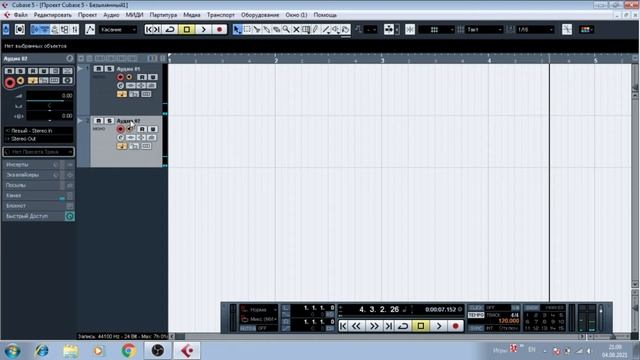Viewport: 640px width, 360px height.
Task: Solo the Аудио 01 track
Action: tap(109, 69)
